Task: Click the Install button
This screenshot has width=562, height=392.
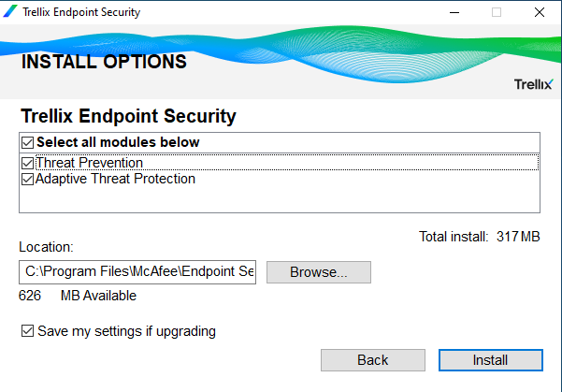Action: pyautogui.click(x=491, y=360)
